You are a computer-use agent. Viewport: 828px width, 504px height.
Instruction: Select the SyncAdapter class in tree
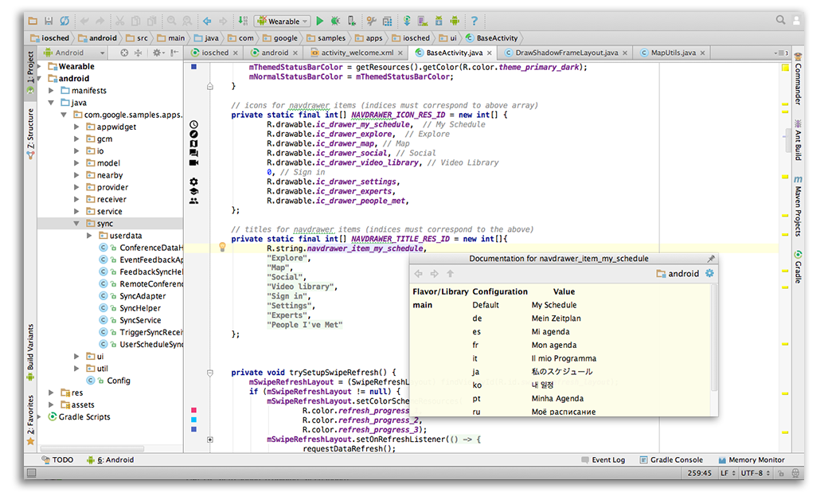click(x=142, y=296)
